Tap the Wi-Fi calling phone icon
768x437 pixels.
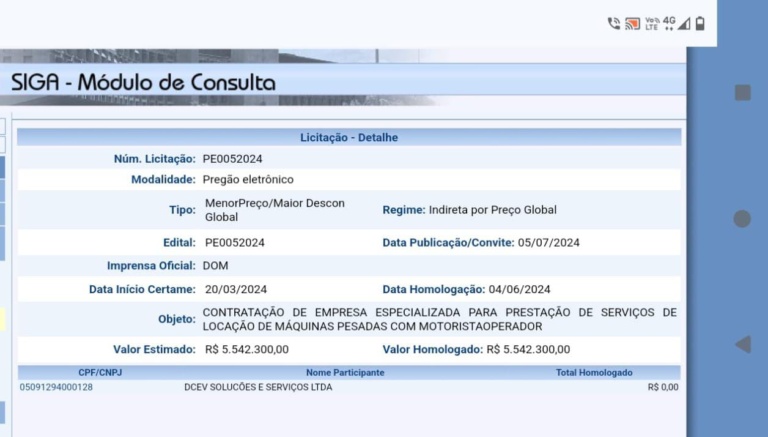[x=614, y=23]
